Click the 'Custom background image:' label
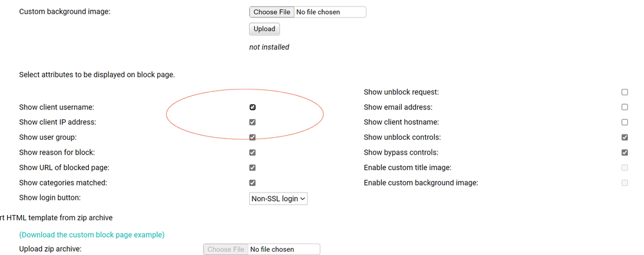 point(64,12)
